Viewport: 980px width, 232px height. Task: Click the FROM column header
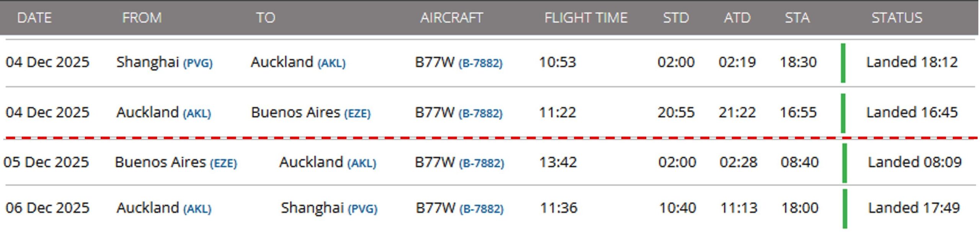(142, 18)
